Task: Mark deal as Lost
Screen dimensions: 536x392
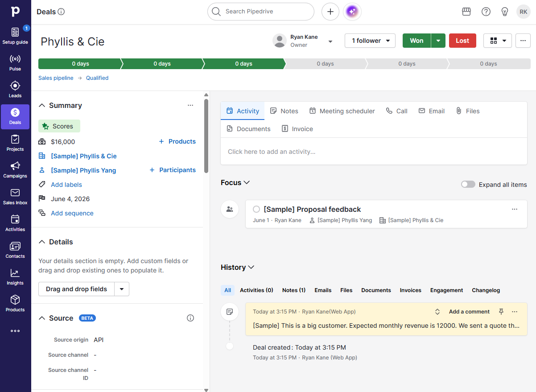Action: tap(462, 41)
